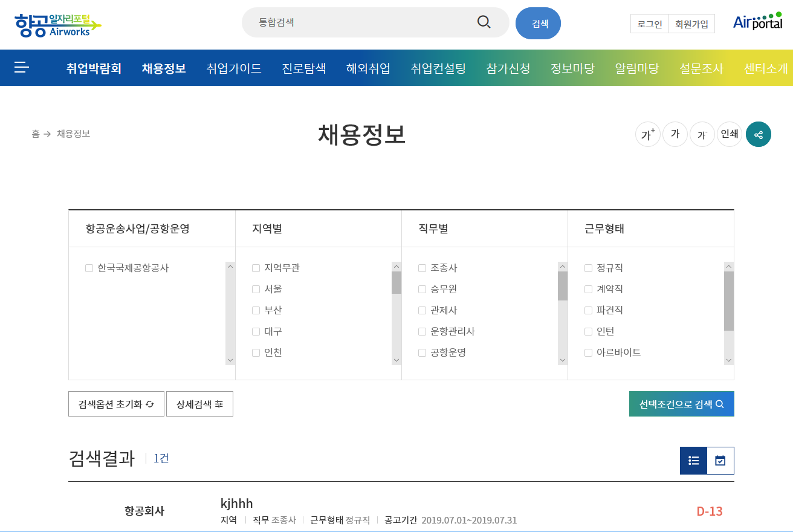Switch to calendar view icon
This screenshot has height=532, width=793.
coord(720,461)
